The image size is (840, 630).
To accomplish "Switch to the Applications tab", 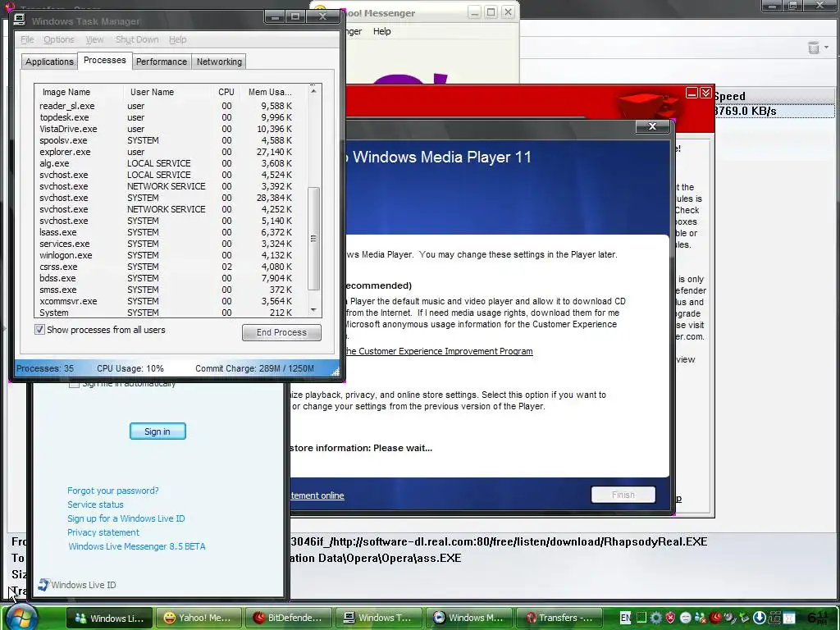I will coord(49,62).
